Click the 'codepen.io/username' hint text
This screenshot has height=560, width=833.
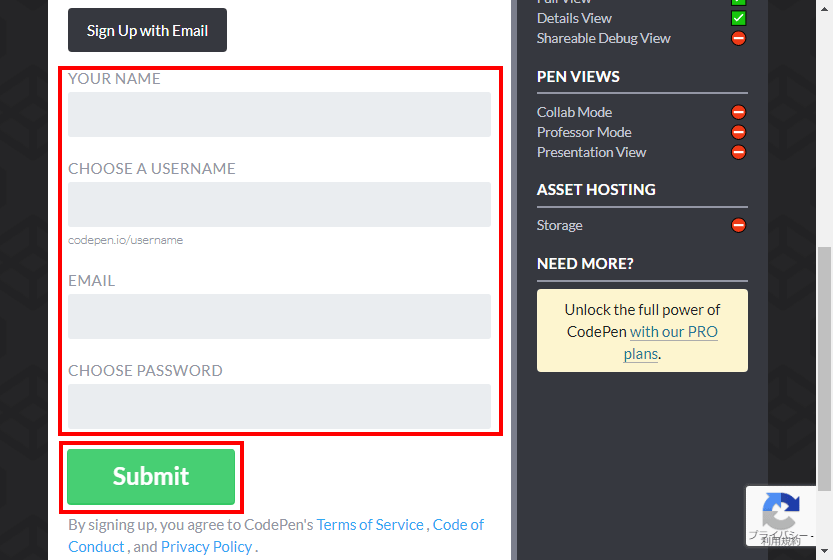tap(125, 240)
